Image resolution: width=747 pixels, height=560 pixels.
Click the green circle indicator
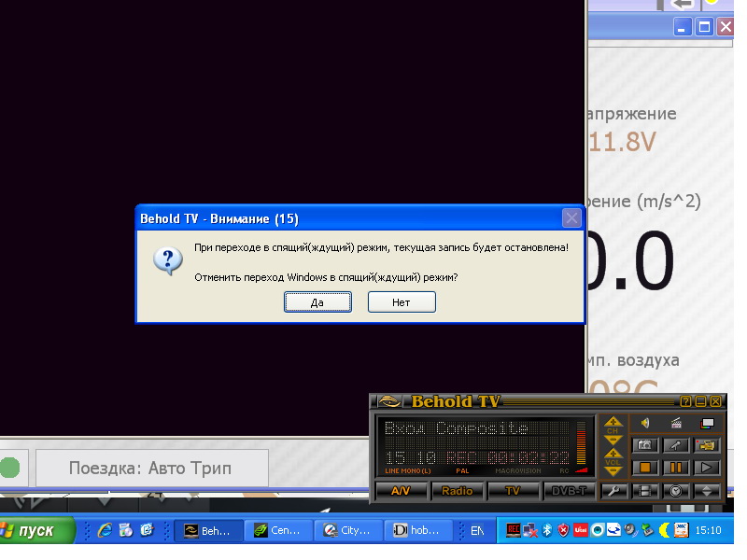(9, 468)
